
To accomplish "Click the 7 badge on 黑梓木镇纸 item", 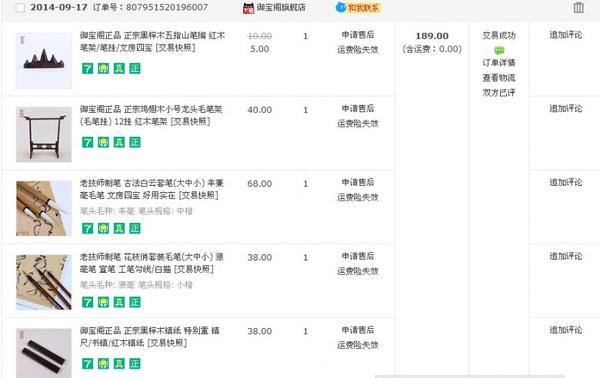I will 87,363.
